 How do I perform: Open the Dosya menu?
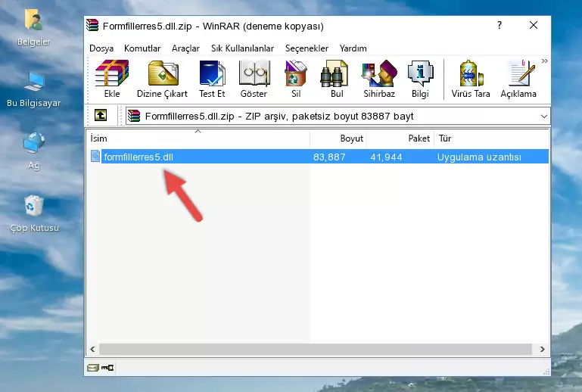[x=101, y=48]
